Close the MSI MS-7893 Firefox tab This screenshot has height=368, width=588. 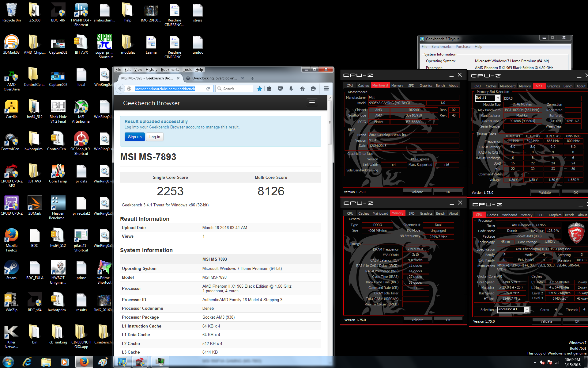click(x=179, y=78)
